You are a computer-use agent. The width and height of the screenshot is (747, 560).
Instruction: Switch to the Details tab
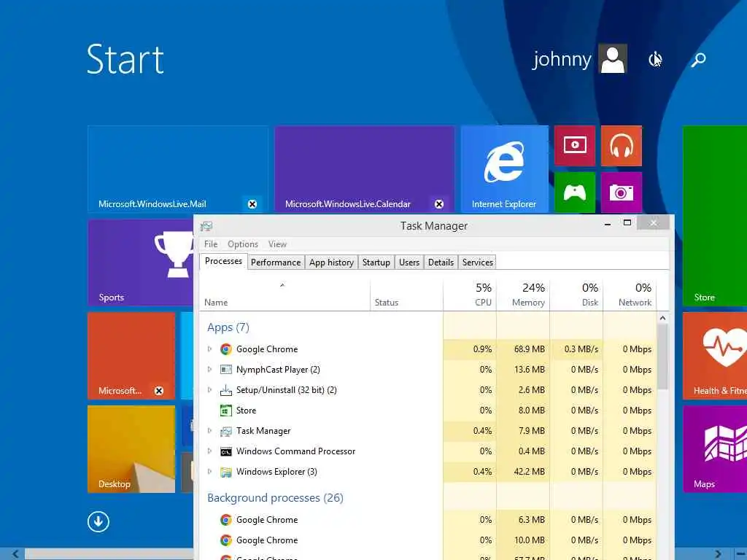(441, 262)
